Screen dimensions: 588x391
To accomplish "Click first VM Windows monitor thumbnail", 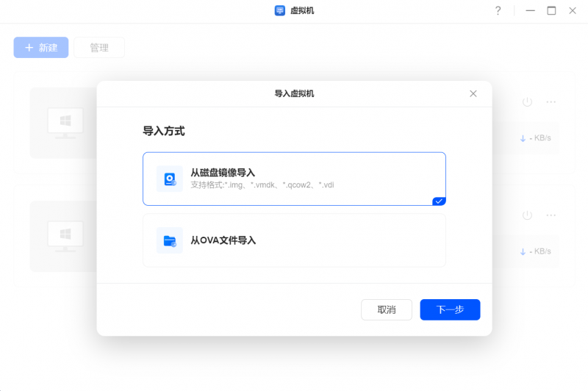I will tap(65, 123).
